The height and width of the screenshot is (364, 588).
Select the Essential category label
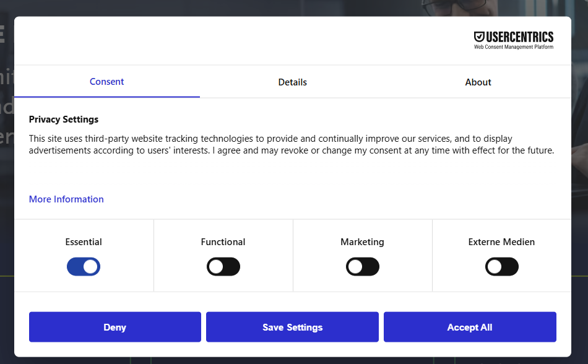pos(84,242)
